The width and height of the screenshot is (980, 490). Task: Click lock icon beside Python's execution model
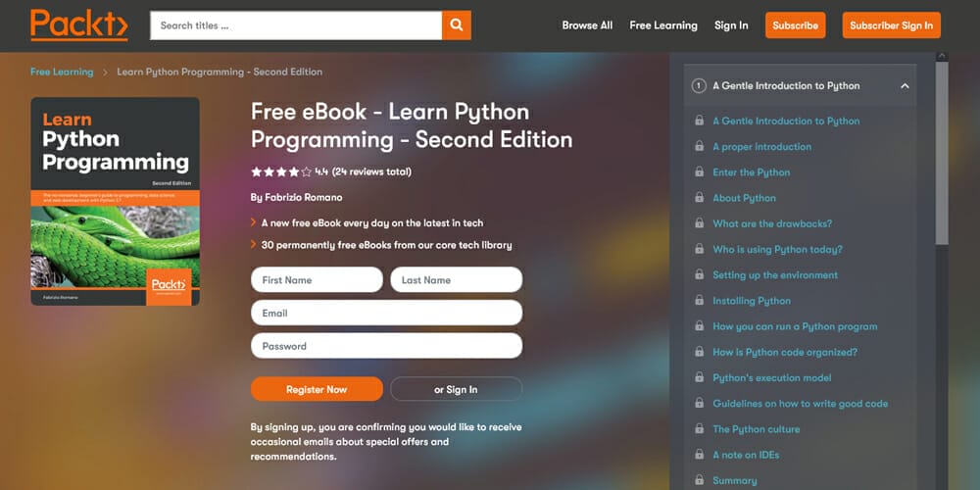[x=700, y=377]
